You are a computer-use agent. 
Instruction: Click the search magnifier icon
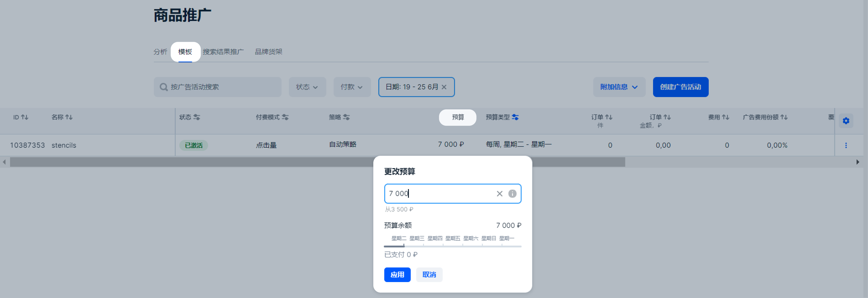click(x=164, y=87)
